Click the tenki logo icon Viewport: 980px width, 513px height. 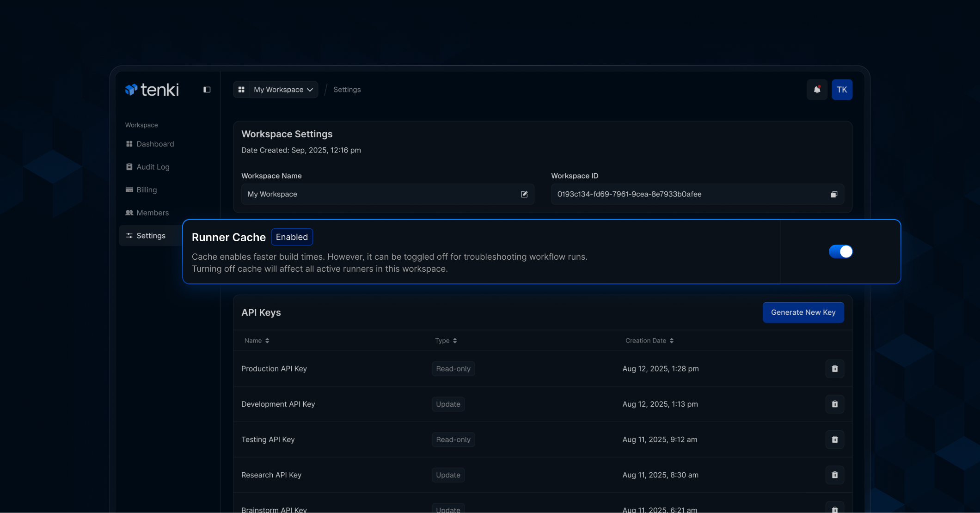131,90
